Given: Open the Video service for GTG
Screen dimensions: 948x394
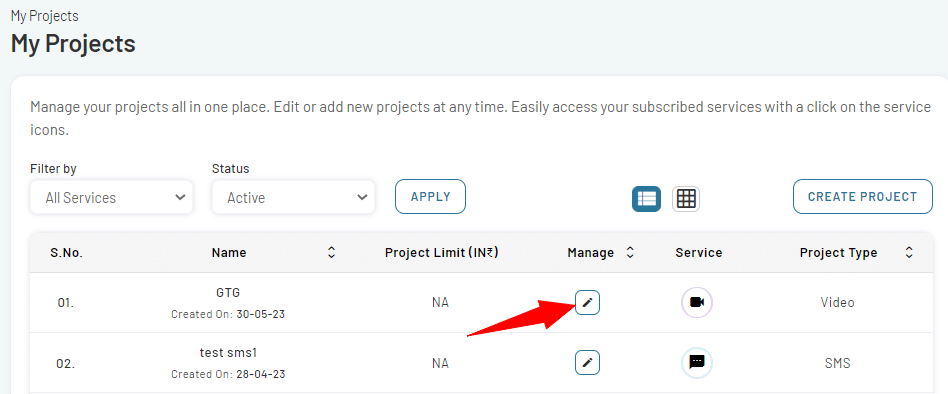Looking at the screenshot, I should pos(696,302).
